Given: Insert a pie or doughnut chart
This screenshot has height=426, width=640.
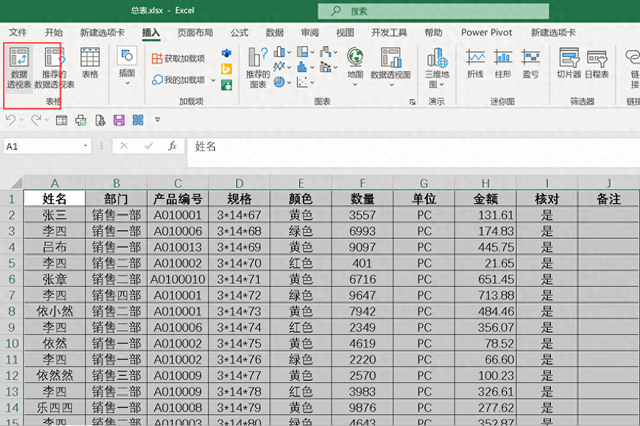Looking at the screenshot, I should click(280, 82).
